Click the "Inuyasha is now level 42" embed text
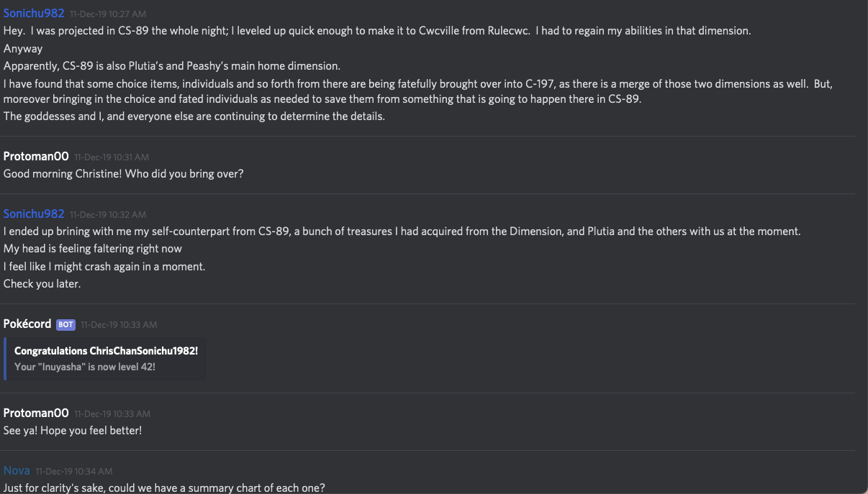This screenshot has width=868, height=494. coord(85,367)
